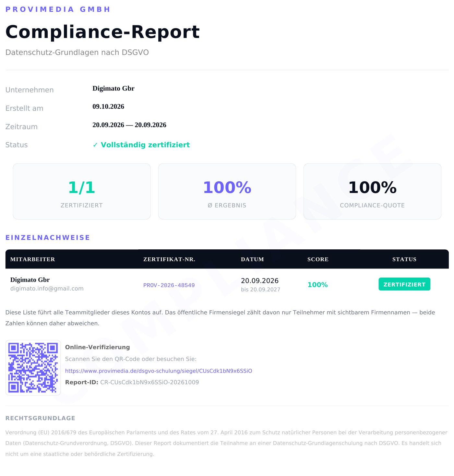Click the Vollständig zertifiziert status text
The image size is (454, 476).
(x=145, y=145)
